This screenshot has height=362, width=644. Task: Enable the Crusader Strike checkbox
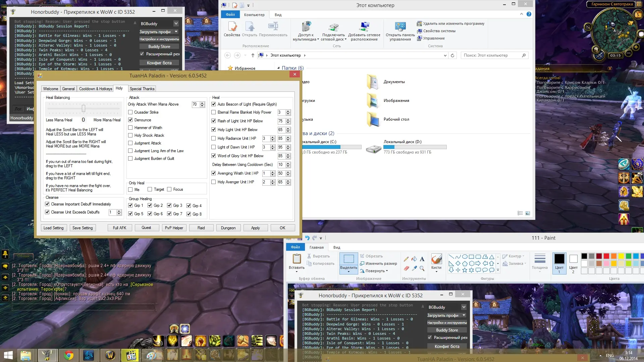click(130, 112)
